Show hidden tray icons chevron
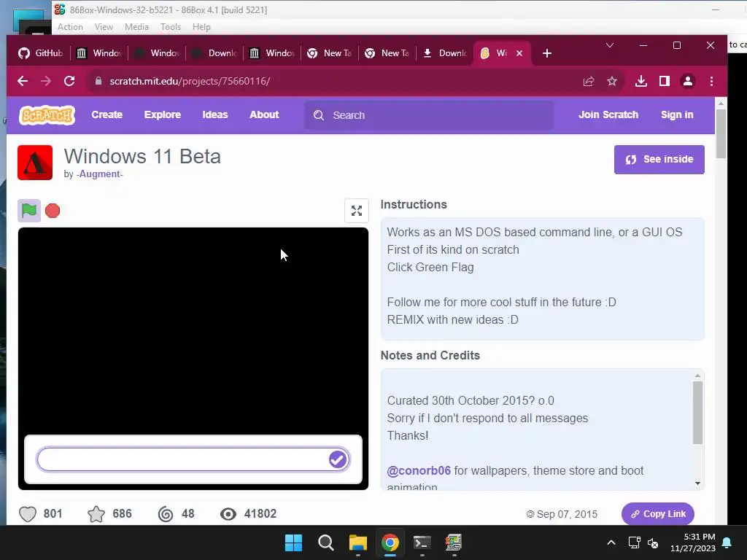Image resolution: width=747 pixels, height=560 pixels. (x=611, y=542)
